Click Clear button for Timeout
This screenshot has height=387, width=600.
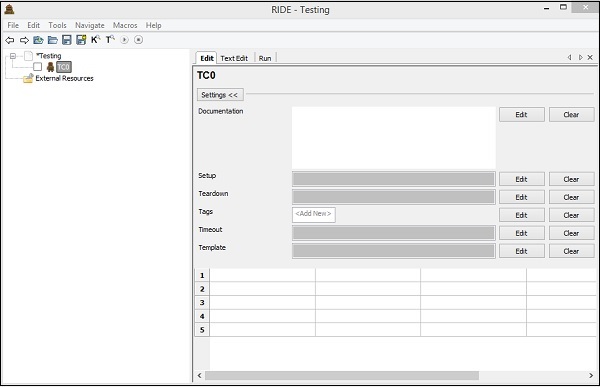pyautogui.click(x=571, y=233)
